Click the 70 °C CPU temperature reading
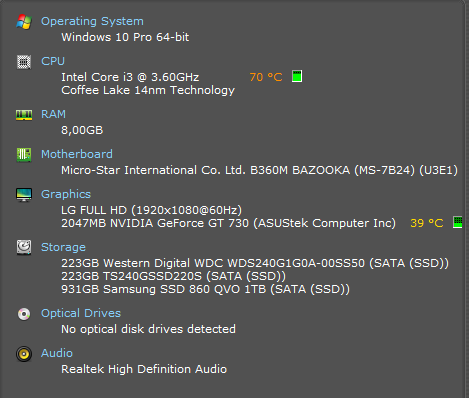Image resolution: width=469 pixels, height=398 pixels. coord(266,77)
